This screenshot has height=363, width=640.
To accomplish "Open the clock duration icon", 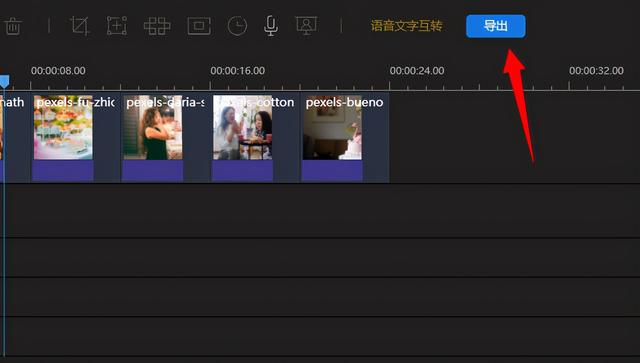I will (x=237, y=26).
